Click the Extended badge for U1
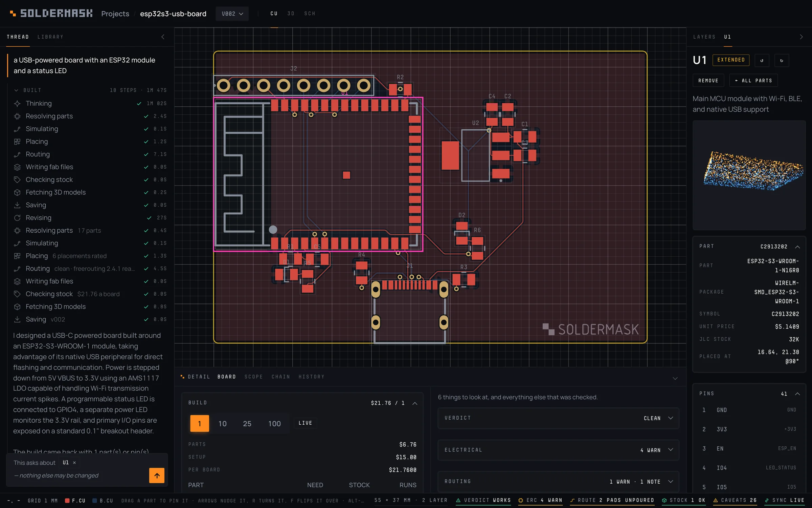The width and height of the screenshot is (812, 508). point(731,60)
